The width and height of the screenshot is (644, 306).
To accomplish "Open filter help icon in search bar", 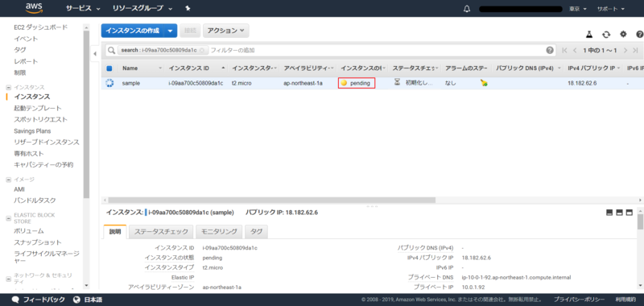I will coord(550,50).
